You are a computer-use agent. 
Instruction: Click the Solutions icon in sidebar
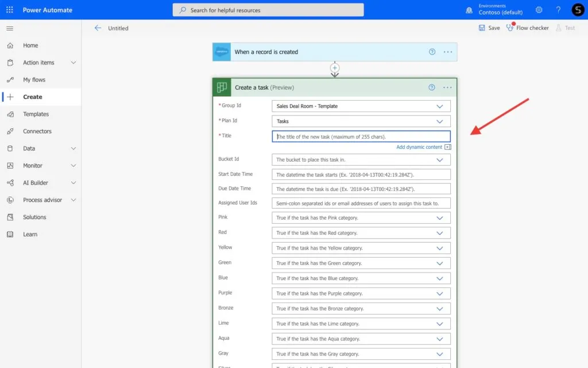click(10, 217)
